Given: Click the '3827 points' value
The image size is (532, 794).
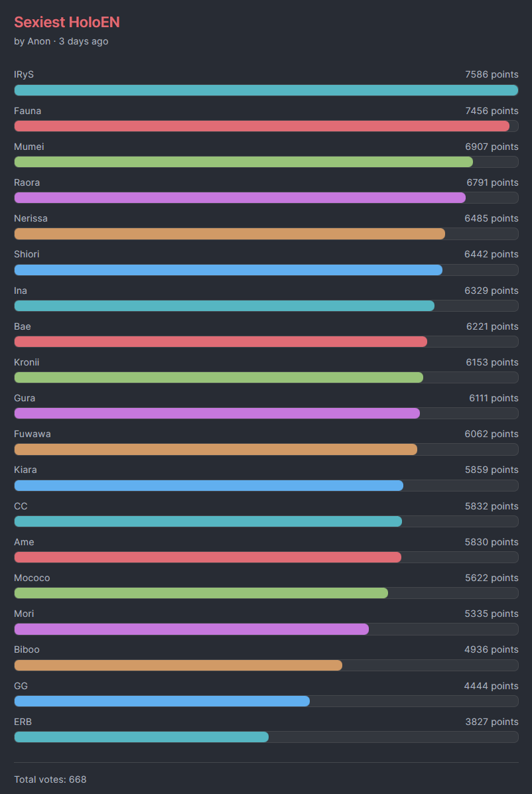Looking at the screenshot, I should tap(492, 722).
